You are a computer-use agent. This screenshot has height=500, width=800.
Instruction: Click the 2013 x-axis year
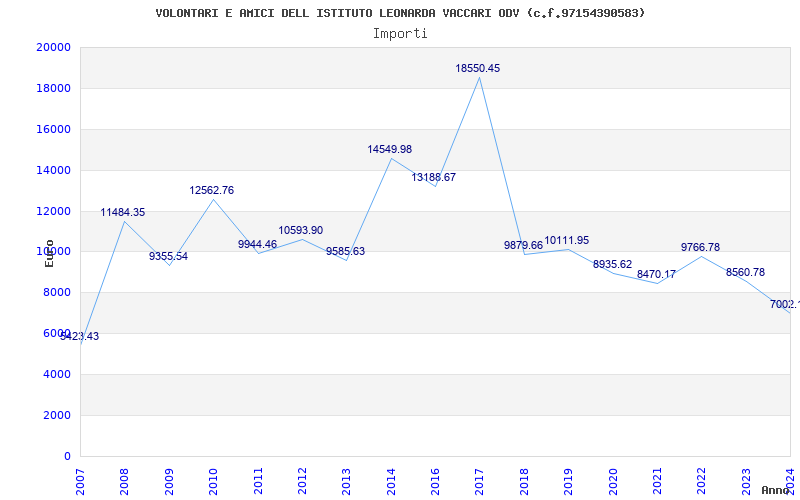(x=346, y=481)
